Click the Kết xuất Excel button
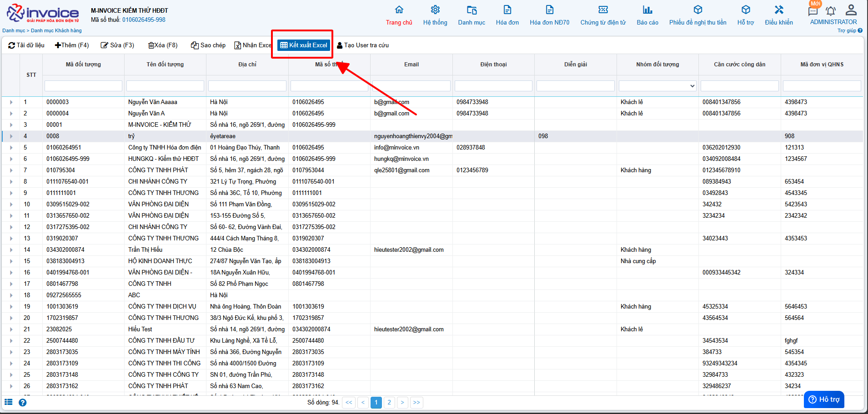Screen dimensions: 868x414 303,45
